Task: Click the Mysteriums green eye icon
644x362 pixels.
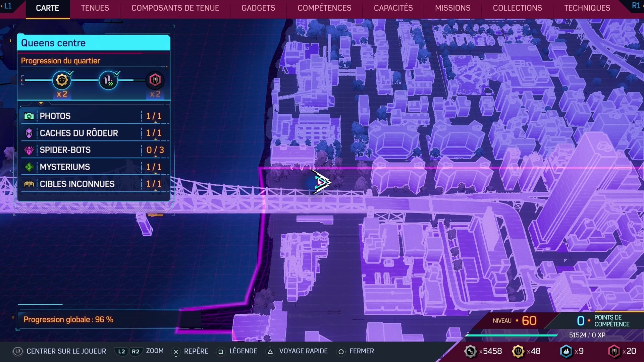Action: (x=29, y=167)
